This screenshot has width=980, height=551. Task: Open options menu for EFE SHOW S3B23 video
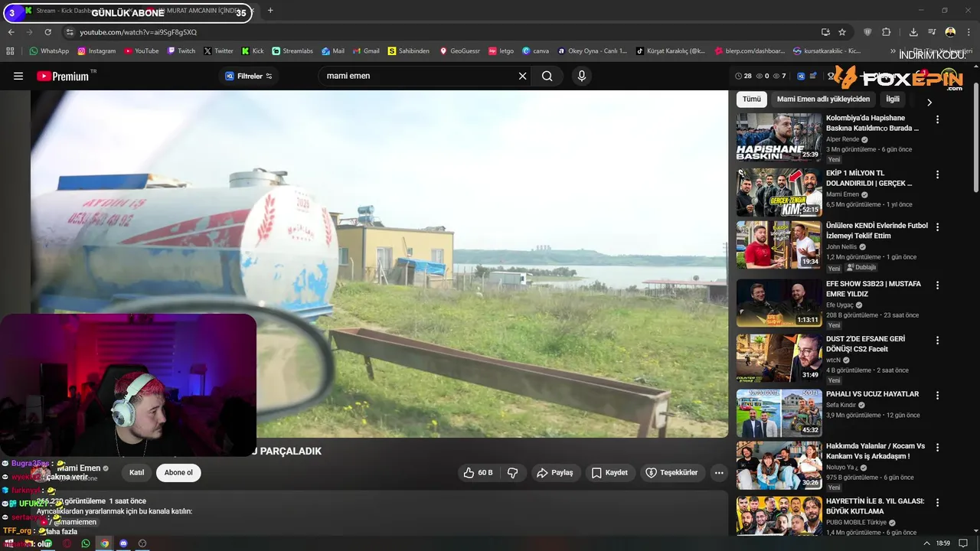pyautogui.click(x=937, y=285)
